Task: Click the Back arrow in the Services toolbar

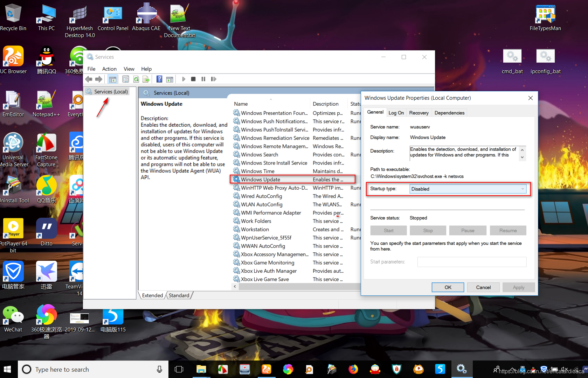Action: (x=89, y=79)
